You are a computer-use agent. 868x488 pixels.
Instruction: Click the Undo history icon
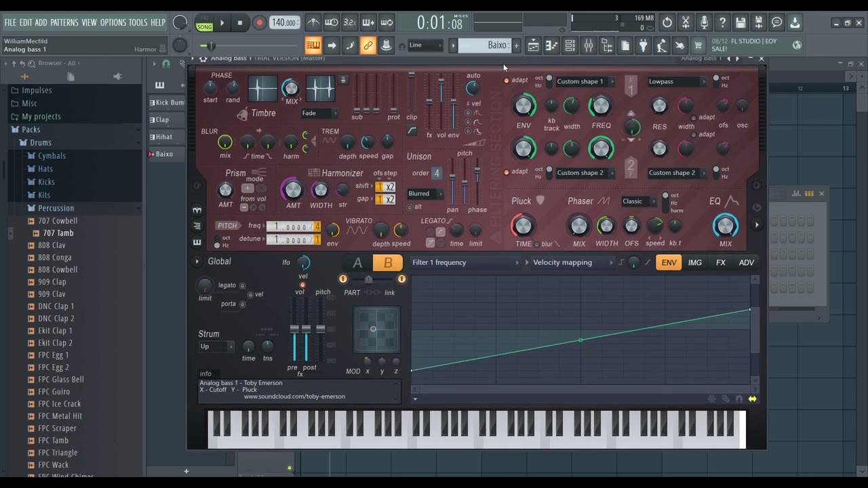[667, 22]
